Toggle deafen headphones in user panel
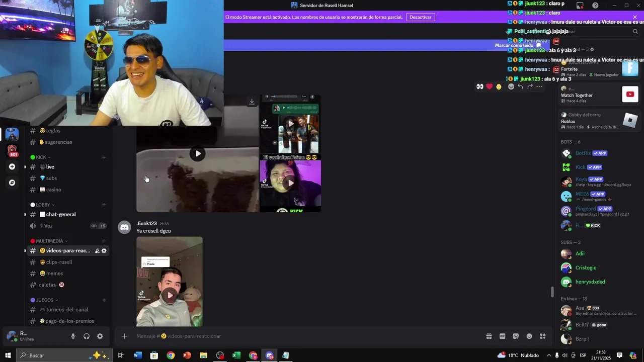 pyautogui.click(x=87, y=336)
